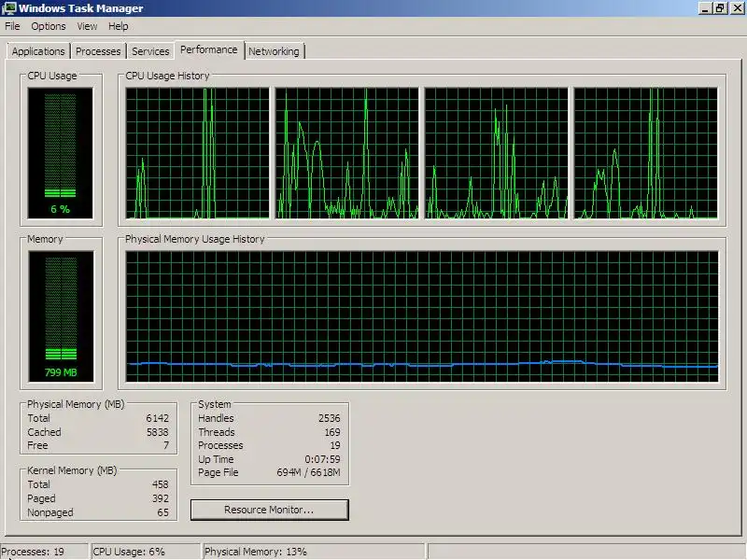
Task: Open Resource Monitor
Action: (x=270, y=510)
